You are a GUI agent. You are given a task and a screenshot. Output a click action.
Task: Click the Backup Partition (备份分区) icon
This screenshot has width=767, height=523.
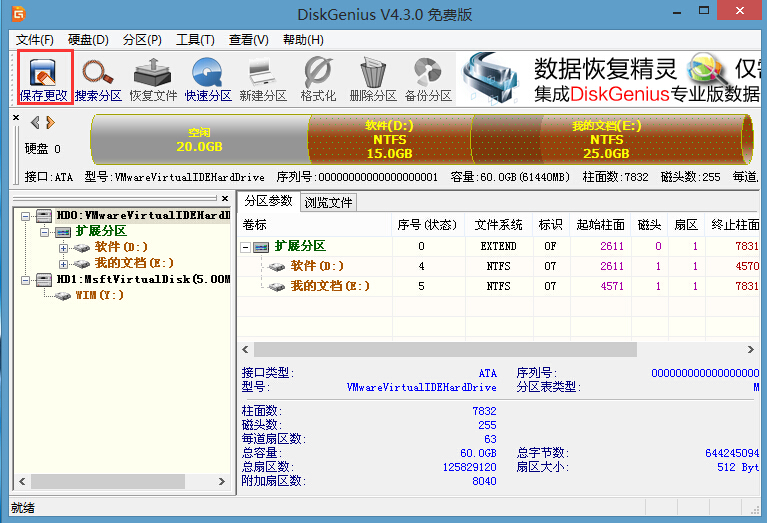coord(429,78)
